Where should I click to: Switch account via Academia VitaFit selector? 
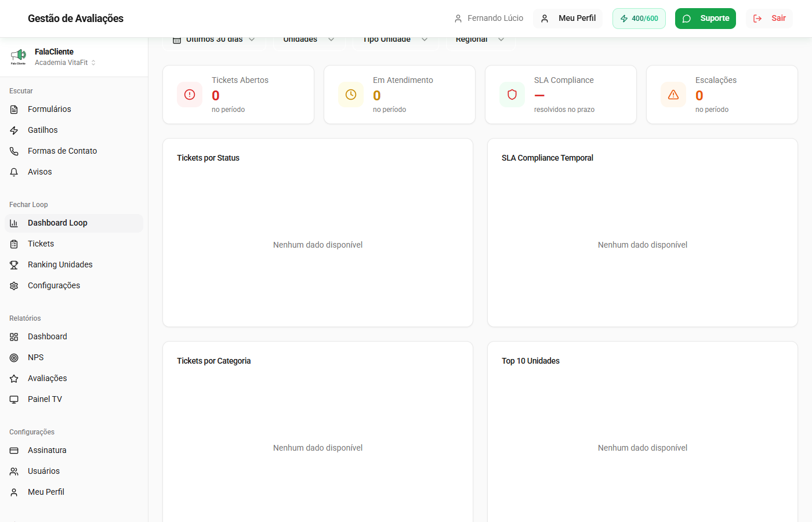65,63
